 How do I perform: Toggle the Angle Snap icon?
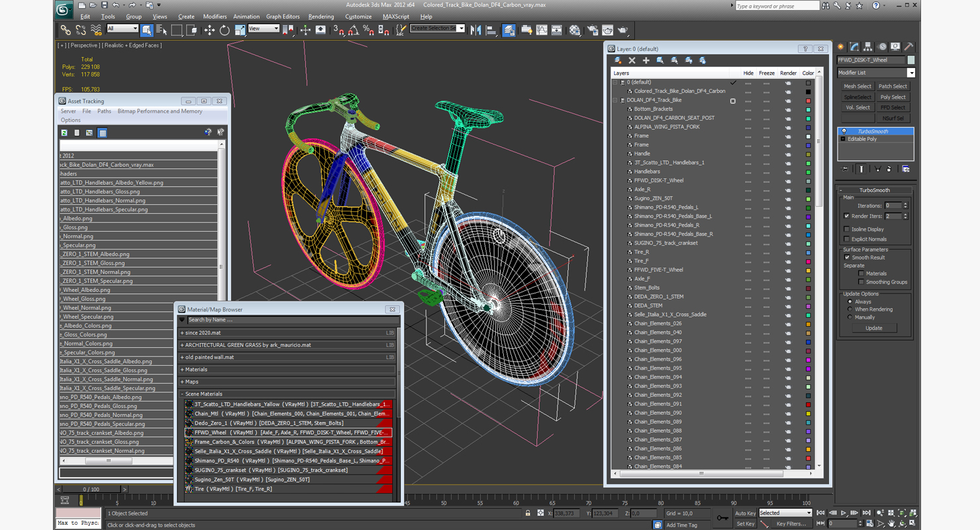[x=354, y=30]
